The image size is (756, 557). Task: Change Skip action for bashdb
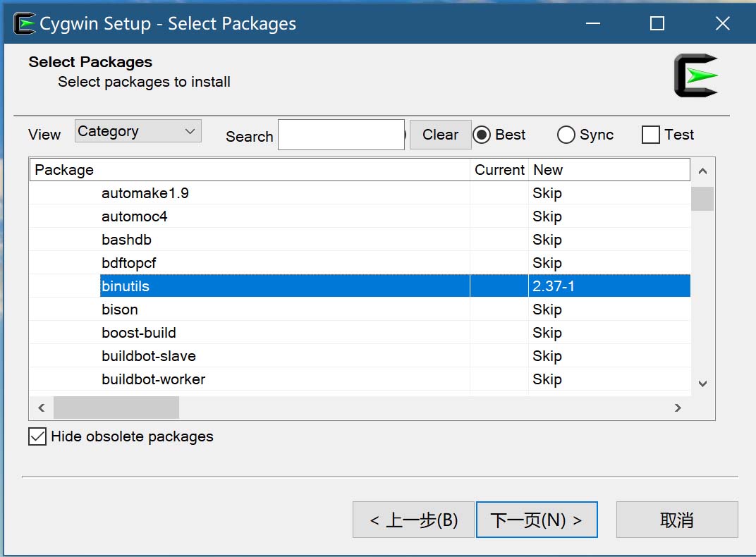(x=547, y=240)
